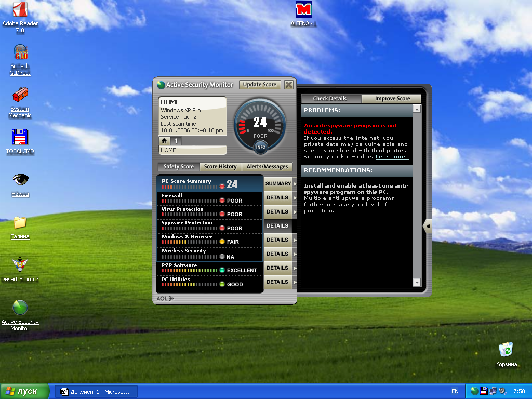Select the Active Security Monitor desktop shortcut
532x399 pixels.
(x=20, y=315)
